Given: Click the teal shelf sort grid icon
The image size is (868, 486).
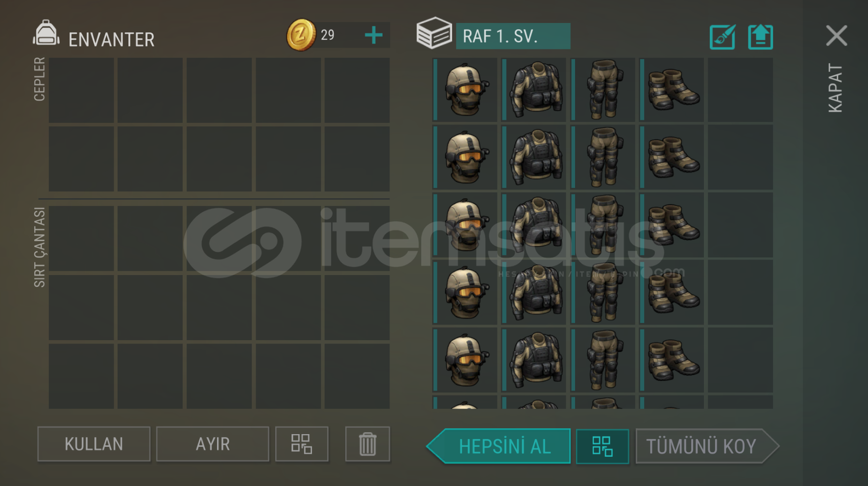Looking at the screenshot, I should (x=603, y=446).
